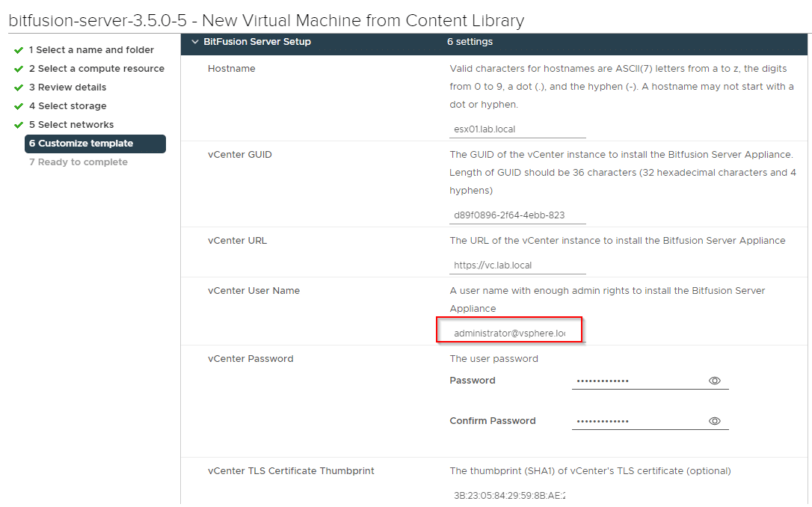Click the 'Hostname' label

tap(232, 68)
